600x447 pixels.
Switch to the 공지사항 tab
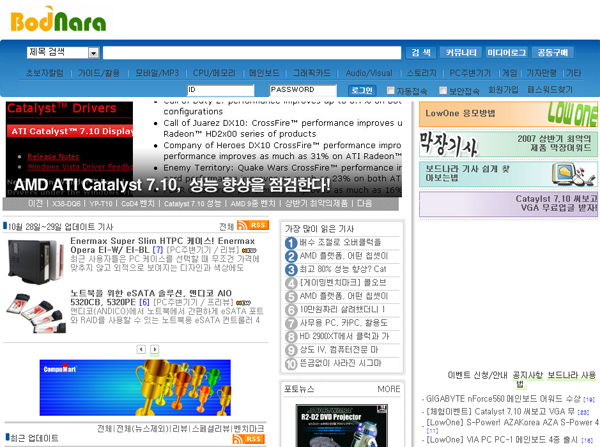tap(527, 375)
